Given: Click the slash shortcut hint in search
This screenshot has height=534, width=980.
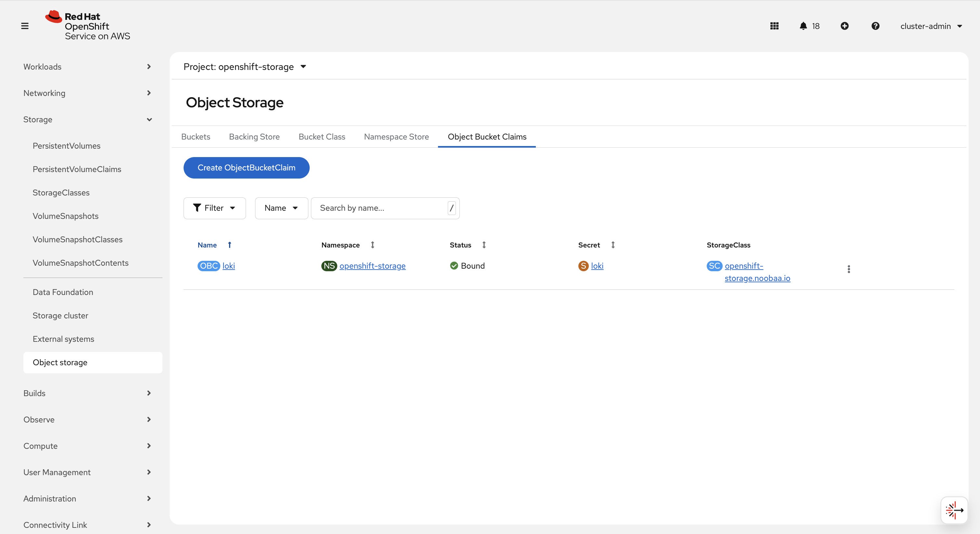Looking at the screenshot, I should pyautogui.click(x=452, y=208).
